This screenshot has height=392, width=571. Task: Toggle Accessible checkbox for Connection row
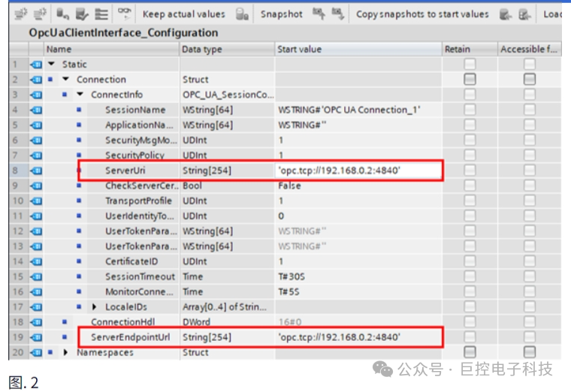coord(530,80)
